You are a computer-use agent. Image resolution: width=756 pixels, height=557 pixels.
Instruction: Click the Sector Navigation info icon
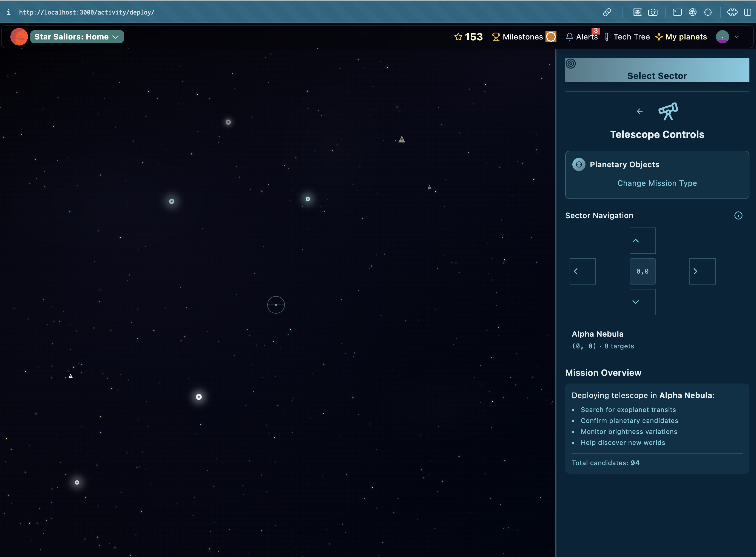tap(738, 215)
